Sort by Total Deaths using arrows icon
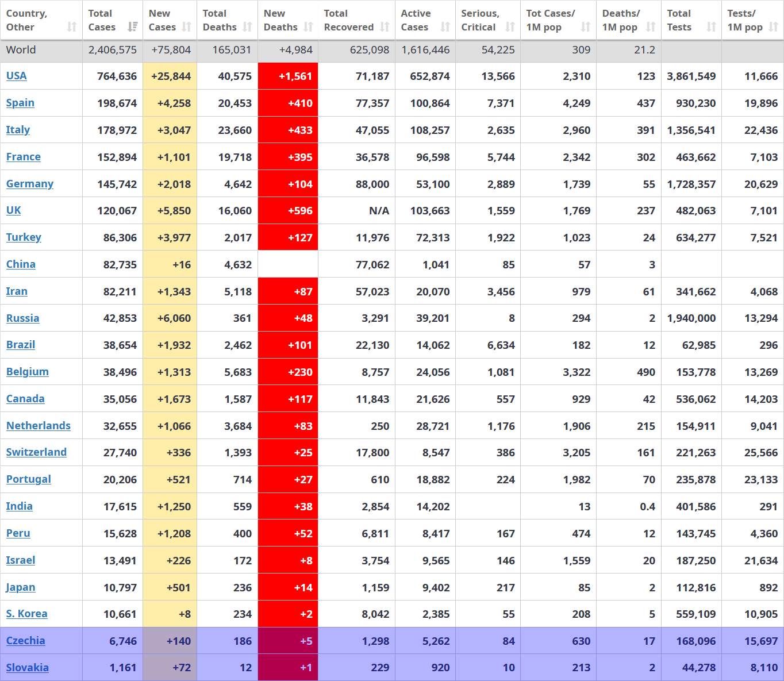The height and width of the screenshot is (681, 784). [247, 27]
